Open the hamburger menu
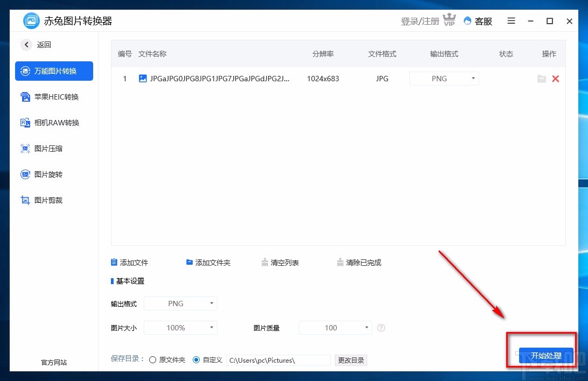588x381 pixels. pyautogui.click(x=510, y=21)
